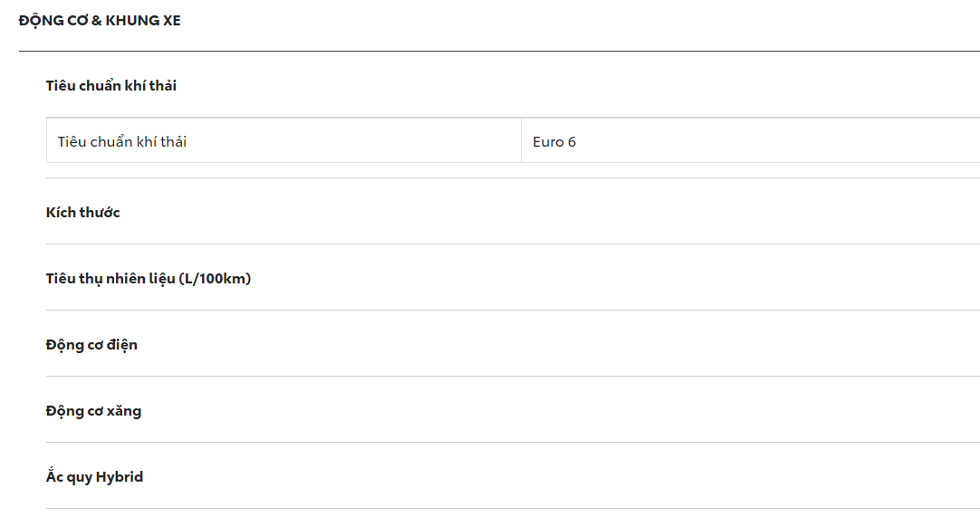Click the 'ĐỘNG CƠ & KHUNG XE' heading
The height and width of the screenshot is (517, 980).
100,20
